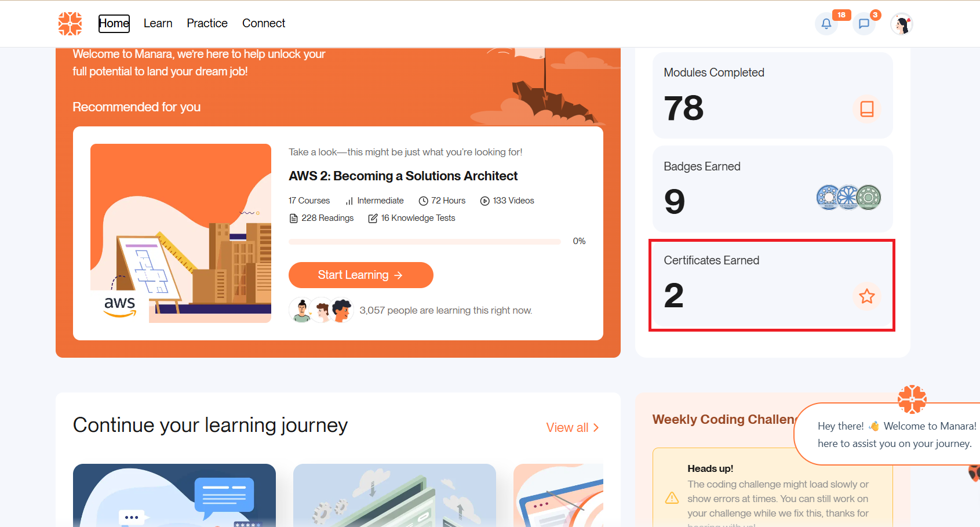This screenshot has height=527, width=980.
Task: Open the Practice menu
Action: tap(207, 23)
